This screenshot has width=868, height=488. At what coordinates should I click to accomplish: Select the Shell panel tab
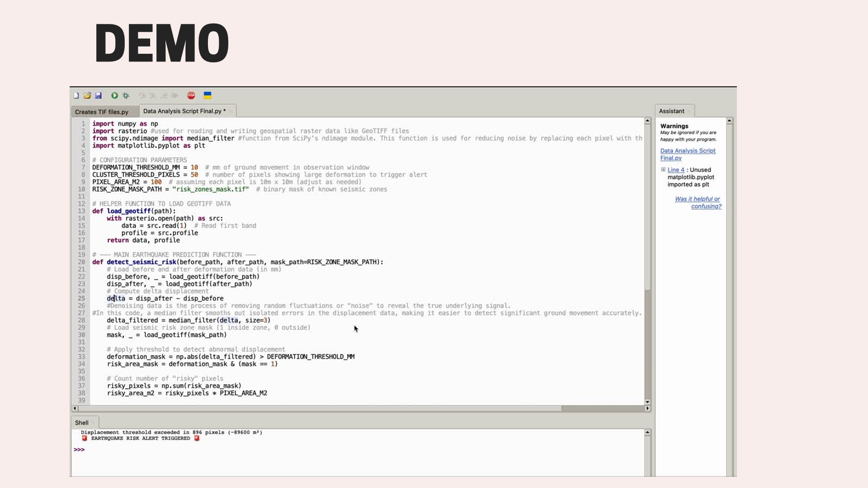coord(82,422)
